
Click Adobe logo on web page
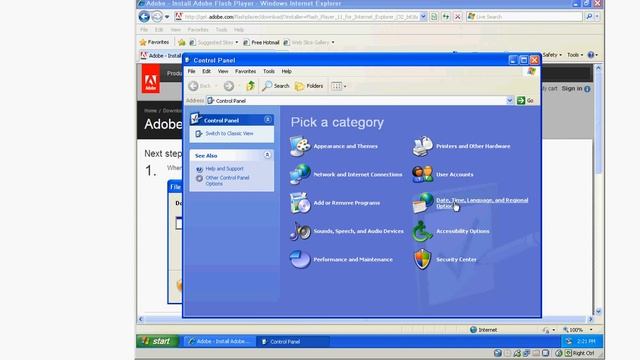pos(151,79)
